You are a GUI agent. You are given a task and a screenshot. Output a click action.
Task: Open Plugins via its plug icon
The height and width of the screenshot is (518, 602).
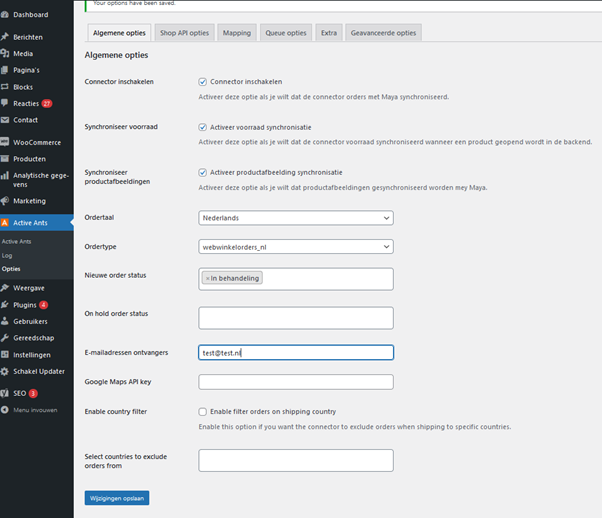pyautogui.click(x=6, y=304)
